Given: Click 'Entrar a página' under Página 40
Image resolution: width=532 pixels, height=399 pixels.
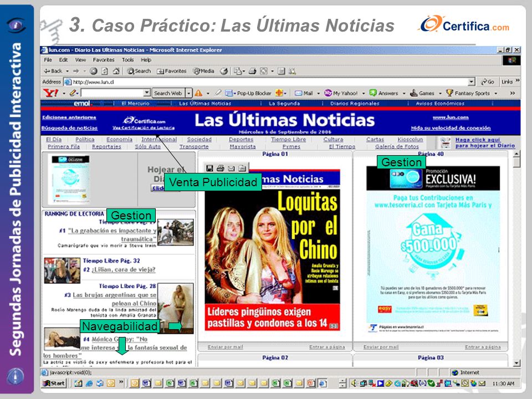Looking at the screenshot, I should [483, 347].
